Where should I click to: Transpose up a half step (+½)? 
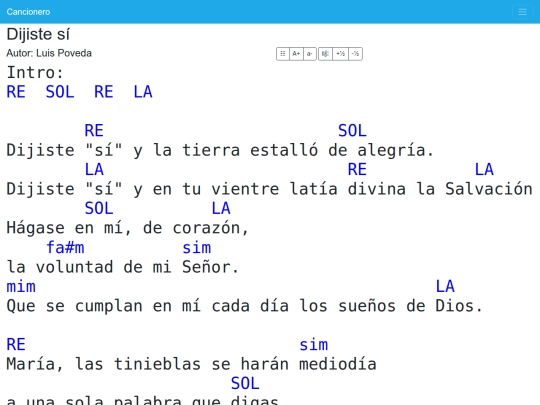click(x=341, y=54)
